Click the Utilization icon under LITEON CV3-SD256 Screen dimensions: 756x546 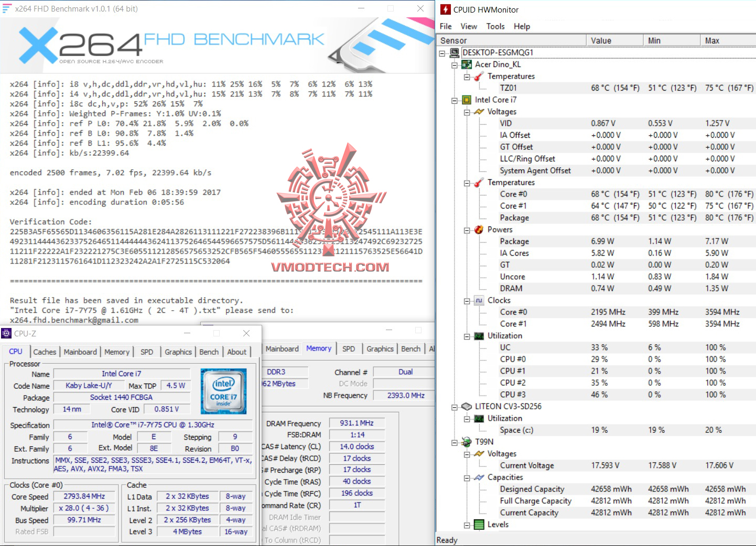tap(479, 419)
